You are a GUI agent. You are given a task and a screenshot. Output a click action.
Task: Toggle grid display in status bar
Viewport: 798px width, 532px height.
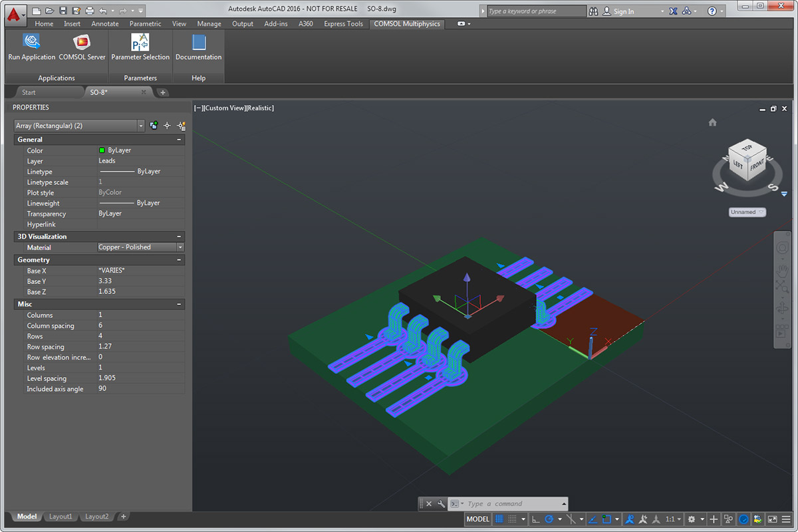click(499, 519)
